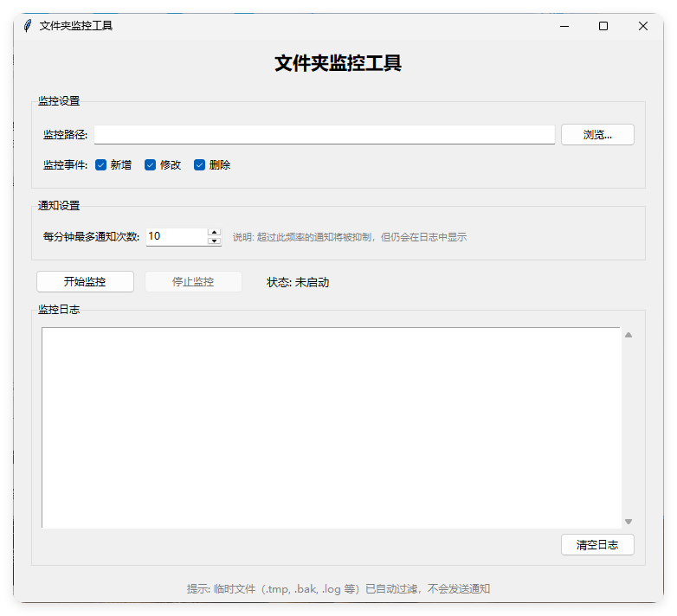Increase max notifications with spinner up arrow
The height and width of the screenshot is (616, 677).
pyautogui.click(x=215, y=232)
